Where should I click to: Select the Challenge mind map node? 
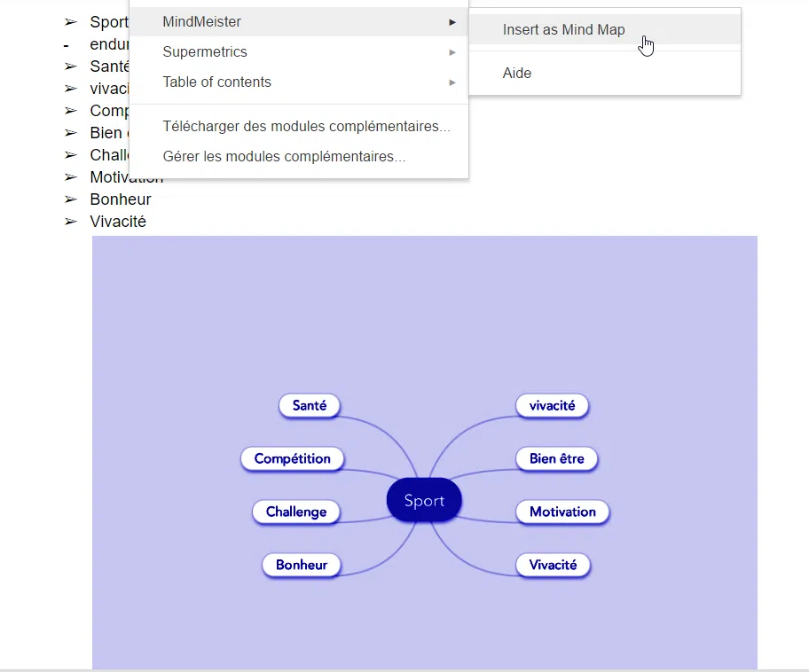pos(296,512)
